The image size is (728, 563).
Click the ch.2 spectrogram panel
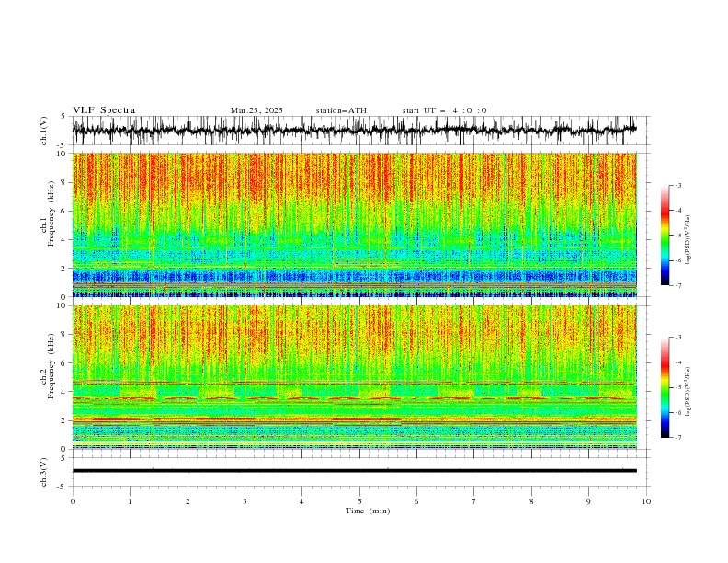(354, 377)
